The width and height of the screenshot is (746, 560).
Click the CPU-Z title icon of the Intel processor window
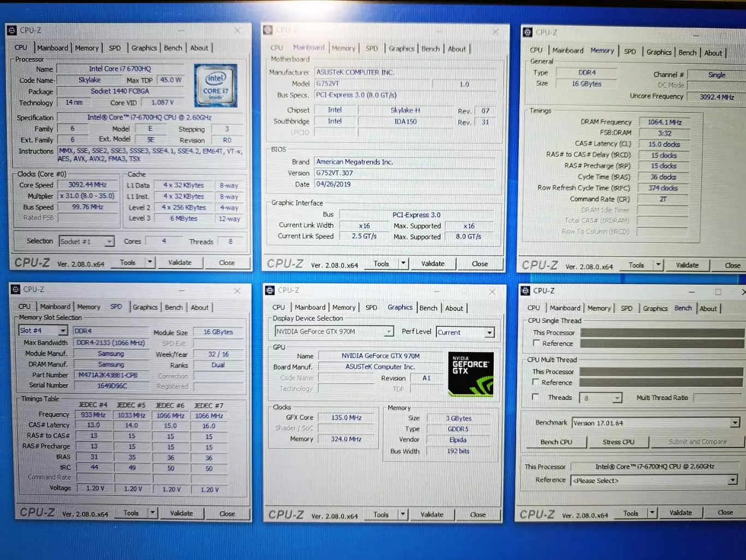point(12,31)
